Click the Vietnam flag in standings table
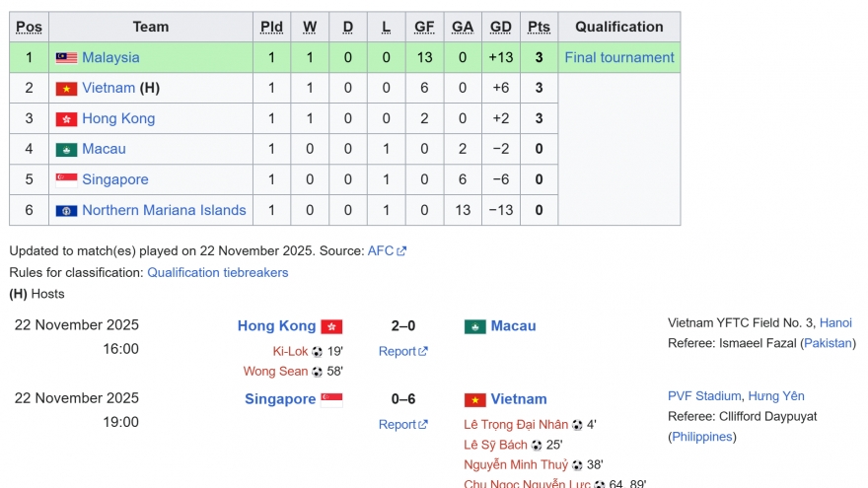The width and height of the screenshot is (868, 488). pyautogui.click(x=66, y=89)
